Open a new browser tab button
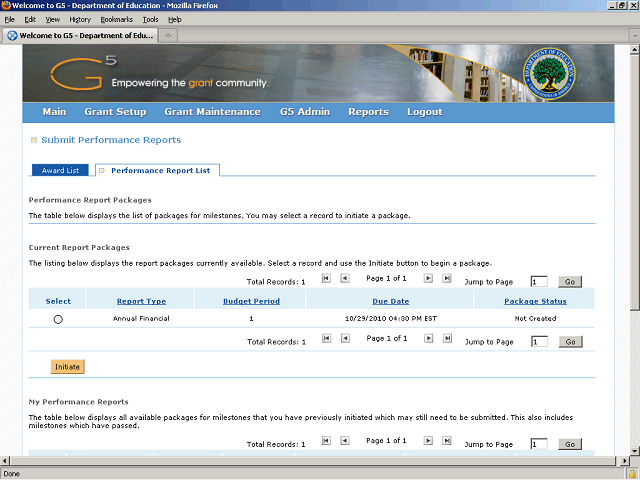The width and height of the screenshot is (640, 480). coord(168,36)
